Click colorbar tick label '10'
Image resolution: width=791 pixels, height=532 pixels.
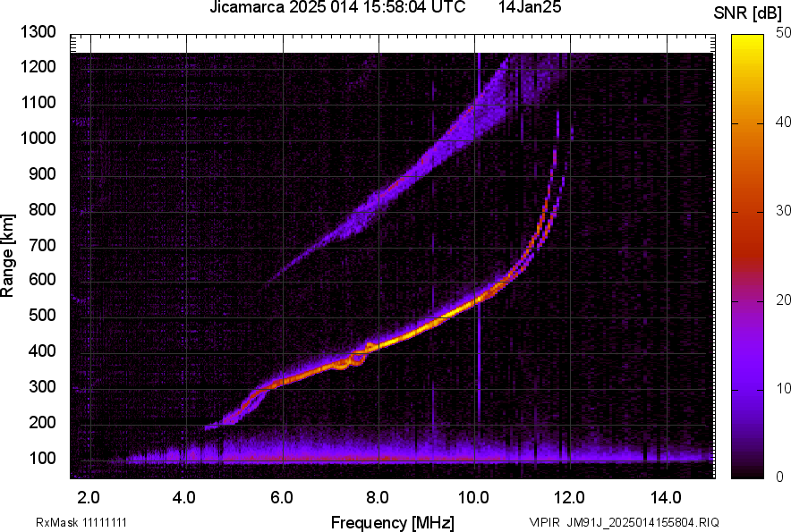[x=783, y=388]
